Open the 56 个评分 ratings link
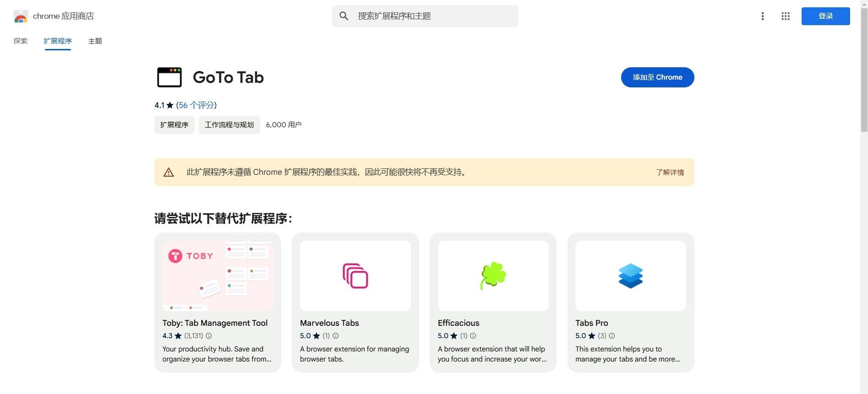The width and height of the screenshot is (868, 394). (x=197, y=105)
